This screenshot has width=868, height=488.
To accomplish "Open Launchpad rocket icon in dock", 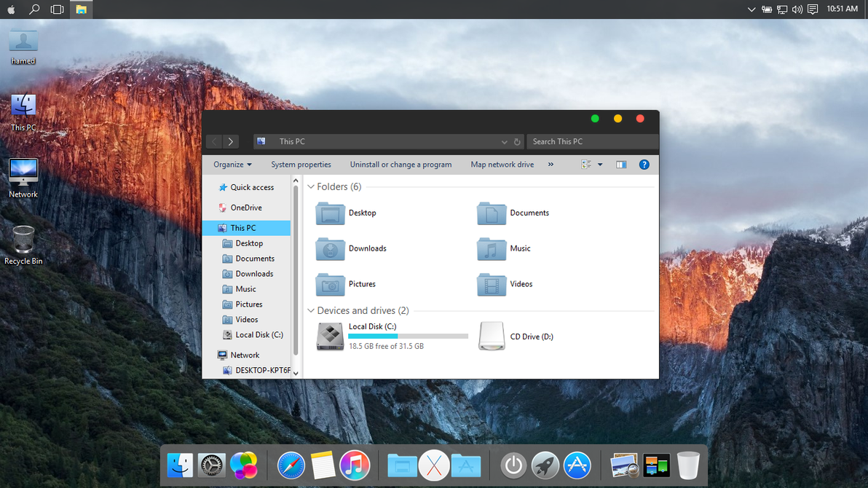I will (x=545, y=465).
